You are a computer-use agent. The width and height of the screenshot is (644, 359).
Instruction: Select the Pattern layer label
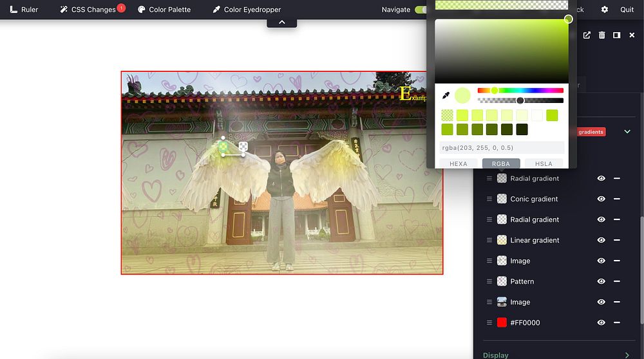[x=522, y=281]
